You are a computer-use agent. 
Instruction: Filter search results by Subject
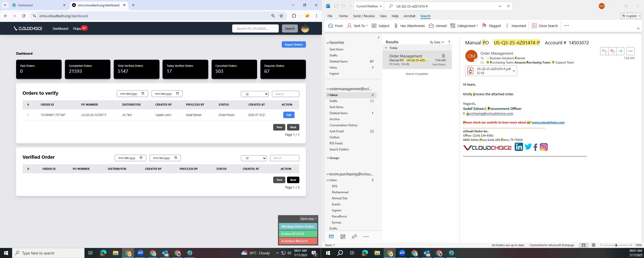point(380,26)
